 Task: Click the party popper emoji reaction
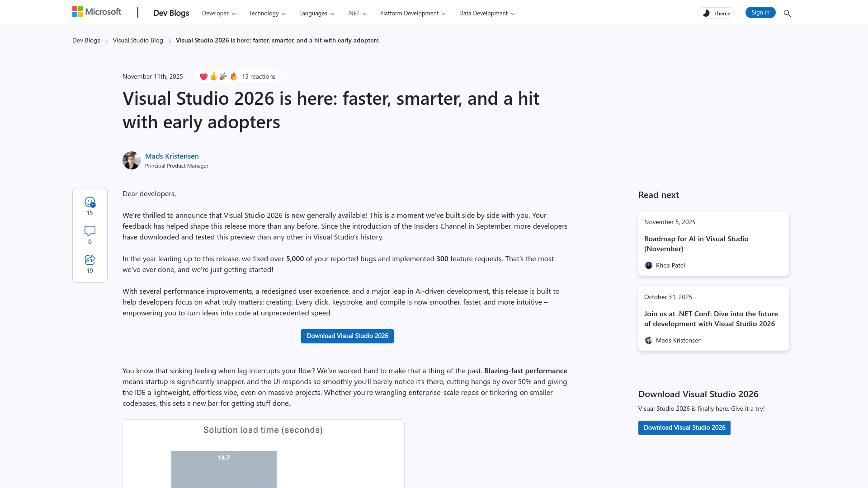(x=223, y=76)
